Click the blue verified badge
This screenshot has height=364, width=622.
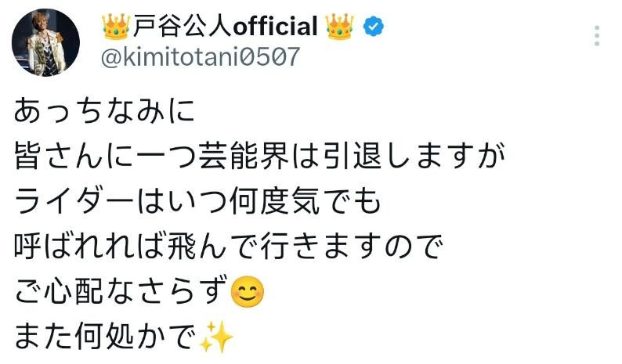[374, 27]
